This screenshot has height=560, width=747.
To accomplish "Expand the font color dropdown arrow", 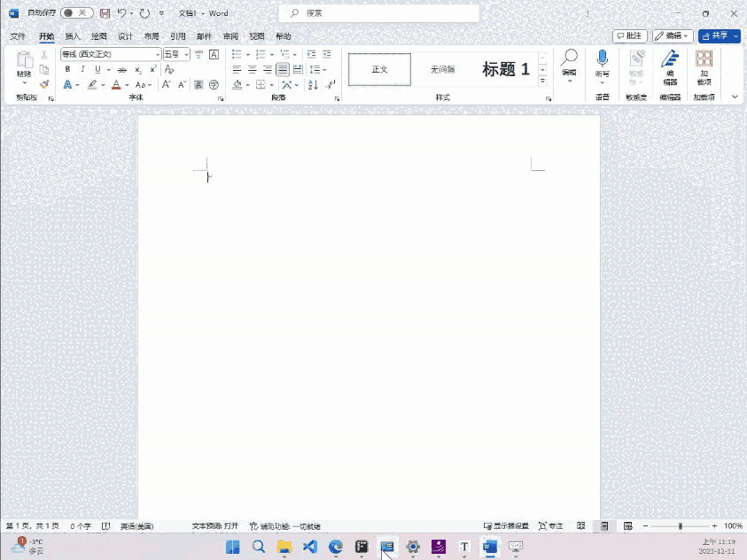I will (x=125, y=84).
